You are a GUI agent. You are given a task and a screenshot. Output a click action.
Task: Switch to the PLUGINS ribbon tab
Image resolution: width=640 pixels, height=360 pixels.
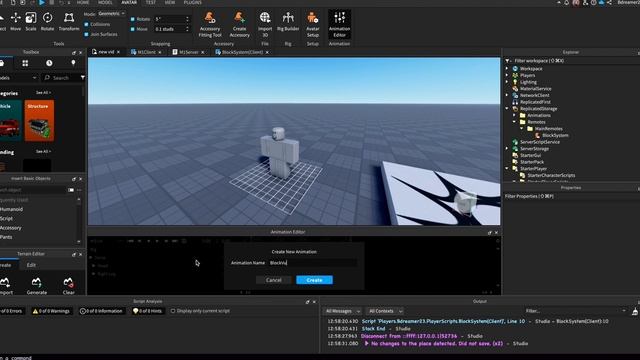192,2
